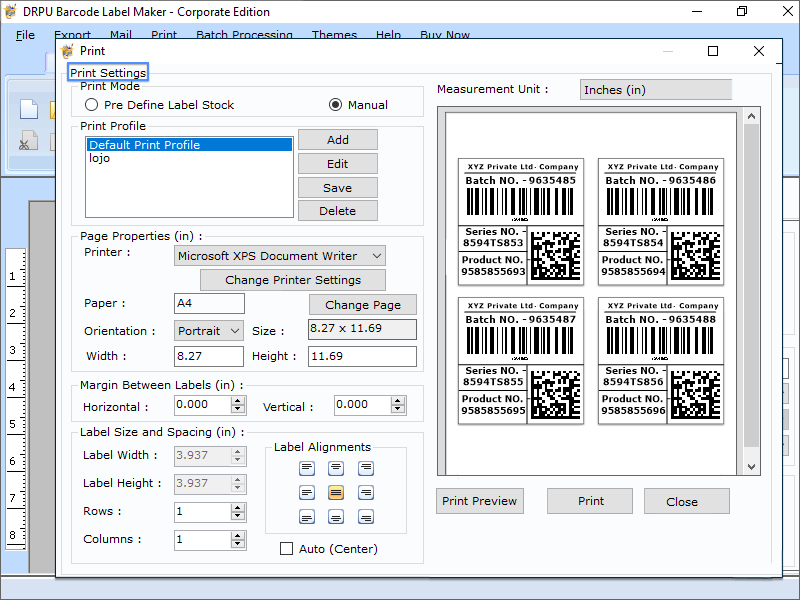The width and height of the screenshot is (800, 600).
Task: Click preview scrollbar down arrow
Action: (x=751, y=466)
